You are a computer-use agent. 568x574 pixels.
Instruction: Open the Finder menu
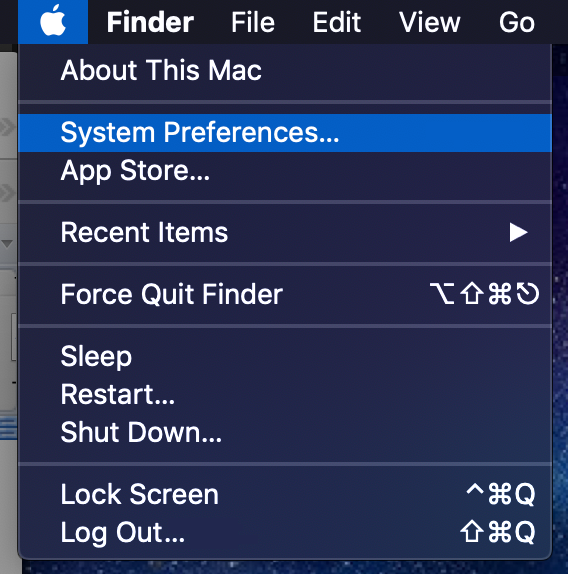(150, 23)
